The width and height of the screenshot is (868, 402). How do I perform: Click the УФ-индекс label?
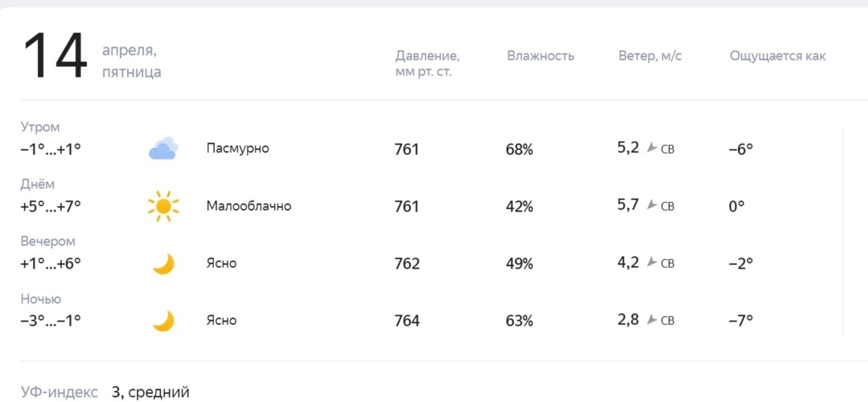coord(59,392)
